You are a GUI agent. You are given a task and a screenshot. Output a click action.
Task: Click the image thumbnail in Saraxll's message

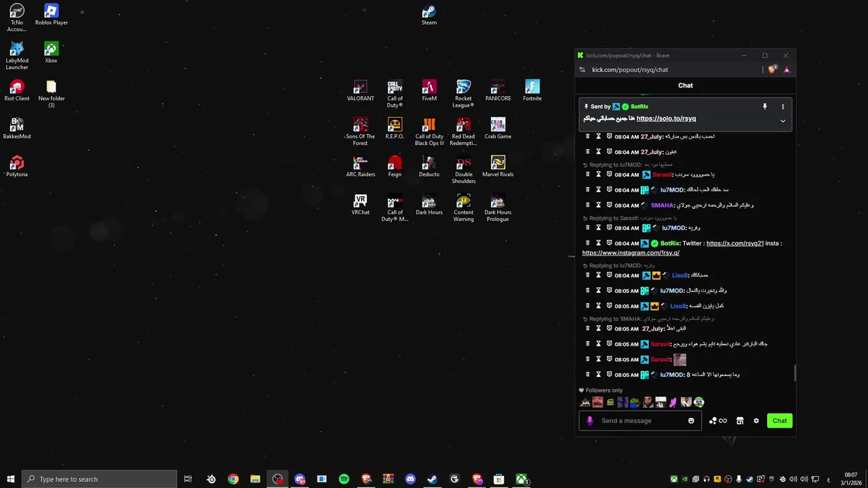pos(680,360)
